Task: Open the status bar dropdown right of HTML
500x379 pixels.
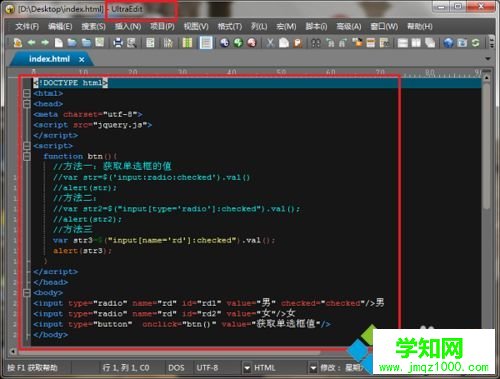Action: (313, 368)
